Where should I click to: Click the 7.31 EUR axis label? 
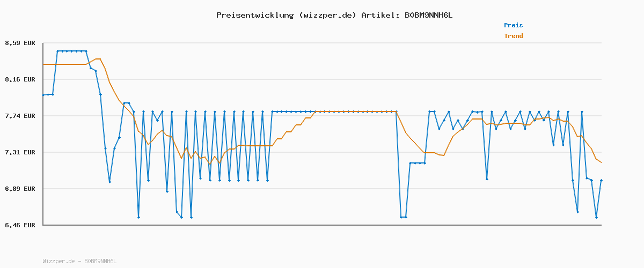pos(20,152)
